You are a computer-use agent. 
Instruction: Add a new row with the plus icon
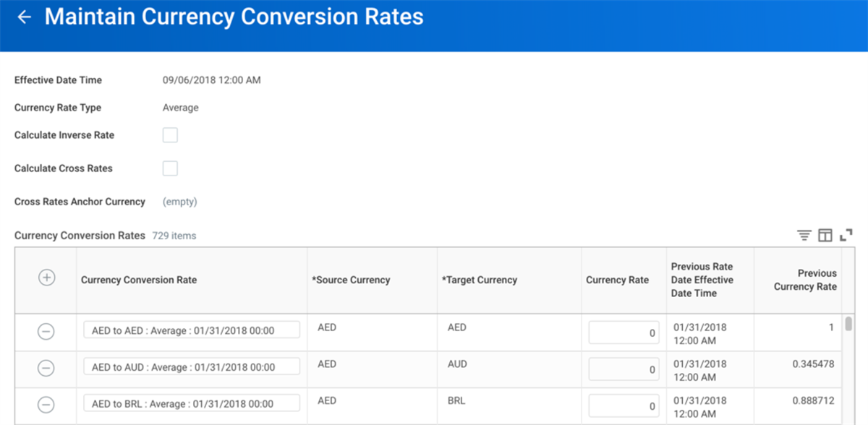[x=46, y=278]
